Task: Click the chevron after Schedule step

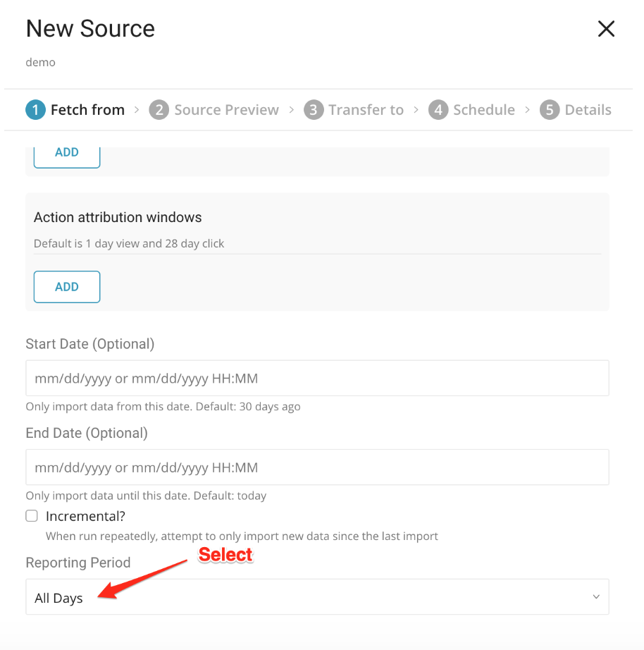Action: 527,110
